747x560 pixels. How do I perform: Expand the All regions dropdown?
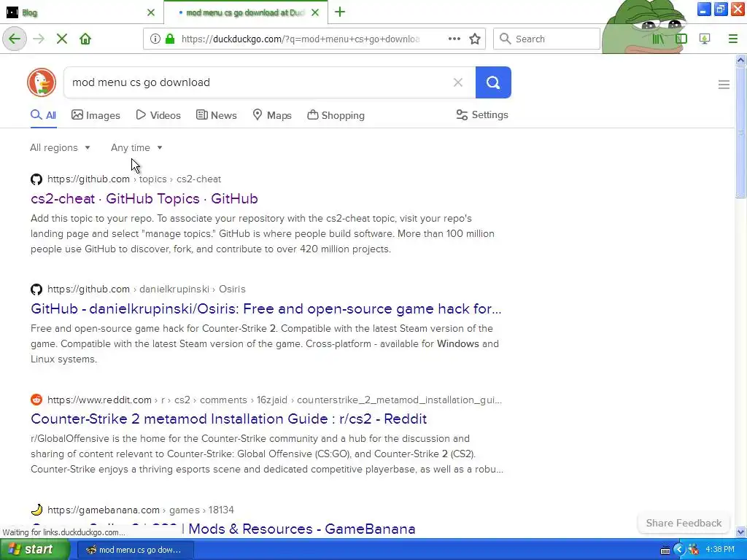point(60,147)
